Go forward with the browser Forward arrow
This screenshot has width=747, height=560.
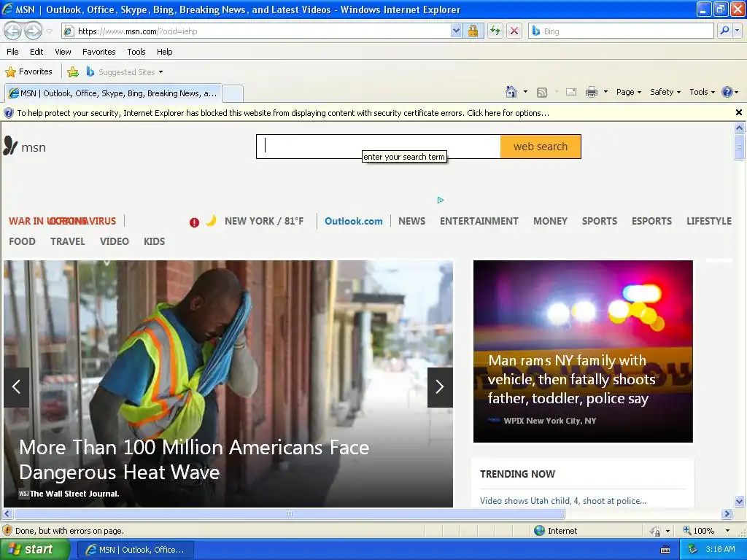33,31
